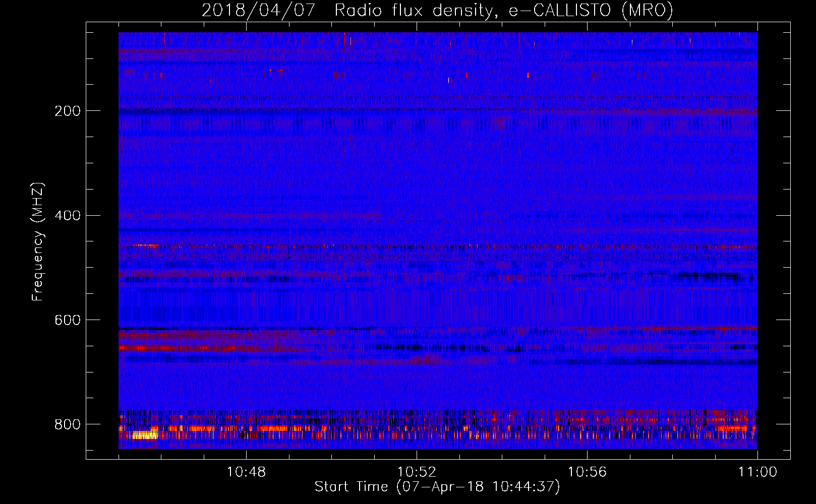This screenshot has height=504, width=816.
Task: Click the 10:56 time tick label
Action: 587,472
